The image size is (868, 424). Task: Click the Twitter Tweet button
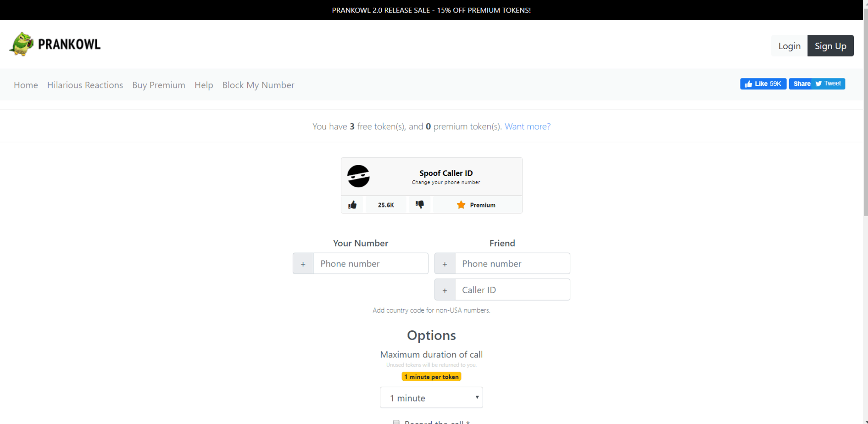(x=829, y=84)
